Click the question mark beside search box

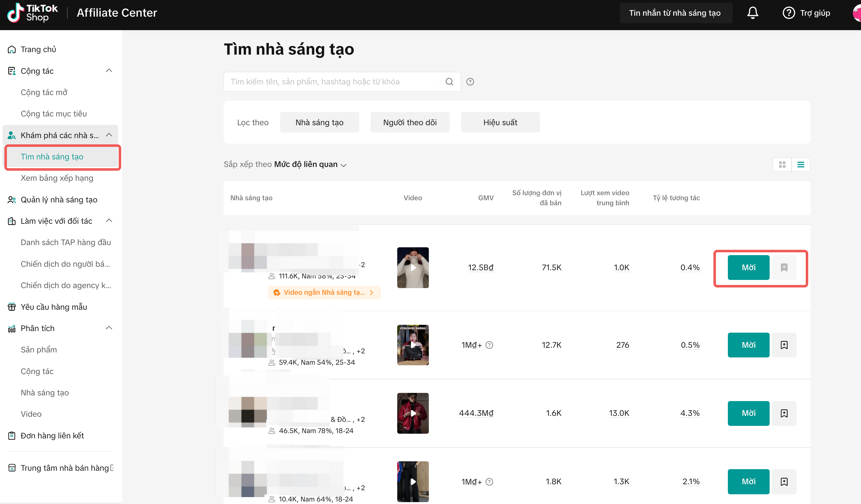pyautogui.click(x=470, y=82)
